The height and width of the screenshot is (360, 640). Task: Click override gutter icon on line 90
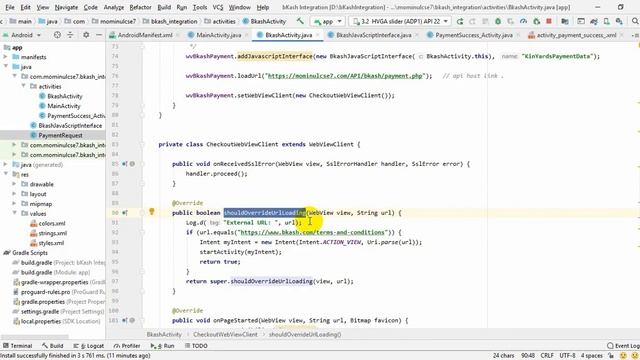point(125,213)
